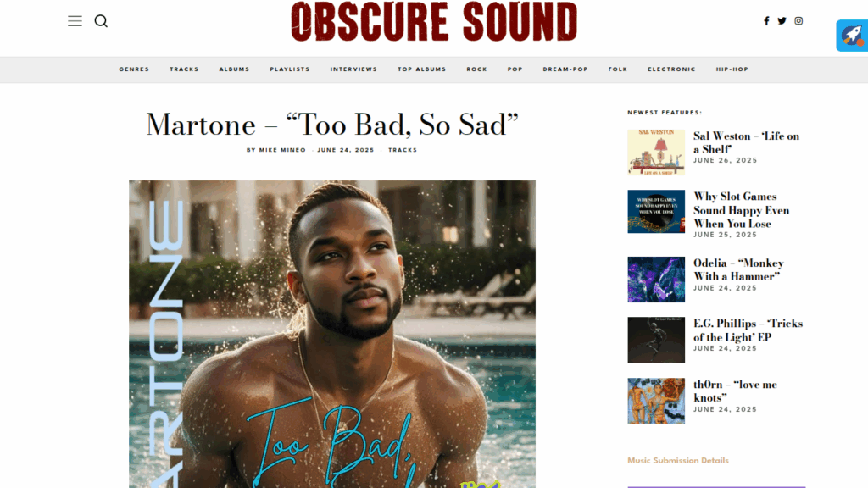Open Odelia 'Monkey With a Hammer' thumbnail
Image resolution: width=868 pixels, height=488 pixels.
click(656, 280)
